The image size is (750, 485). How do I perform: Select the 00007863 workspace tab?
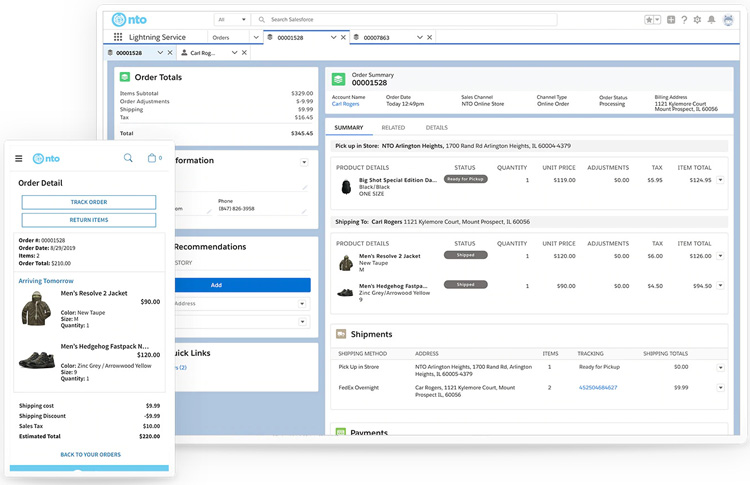click(x=376, y=38)
